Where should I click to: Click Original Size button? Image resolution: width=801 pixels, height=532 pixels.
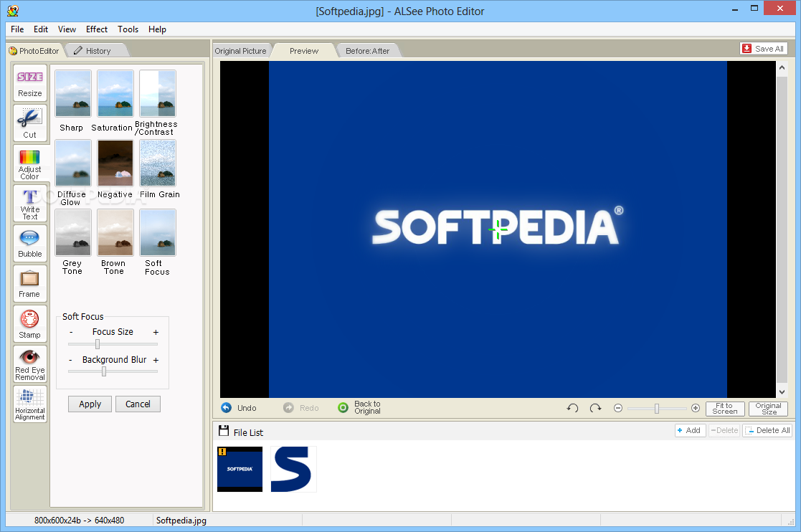tap(768, 409)
